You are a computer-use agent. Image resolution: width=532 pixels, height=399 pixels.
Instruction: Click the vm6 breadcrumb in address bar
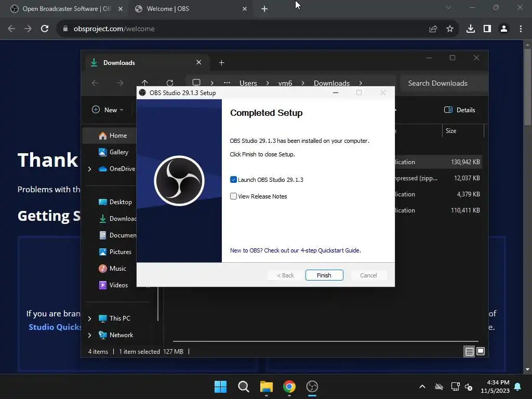point(285,83)
